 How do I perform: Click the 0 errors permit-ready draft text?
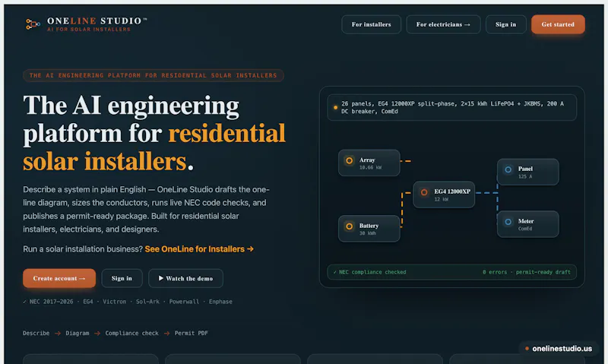(526, 272)
